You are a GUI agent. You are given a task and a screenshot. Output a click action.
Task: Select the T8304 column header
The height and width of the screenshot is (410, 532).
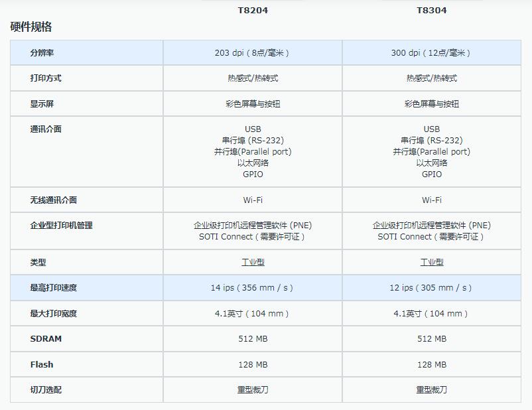(x=432, y=10)
